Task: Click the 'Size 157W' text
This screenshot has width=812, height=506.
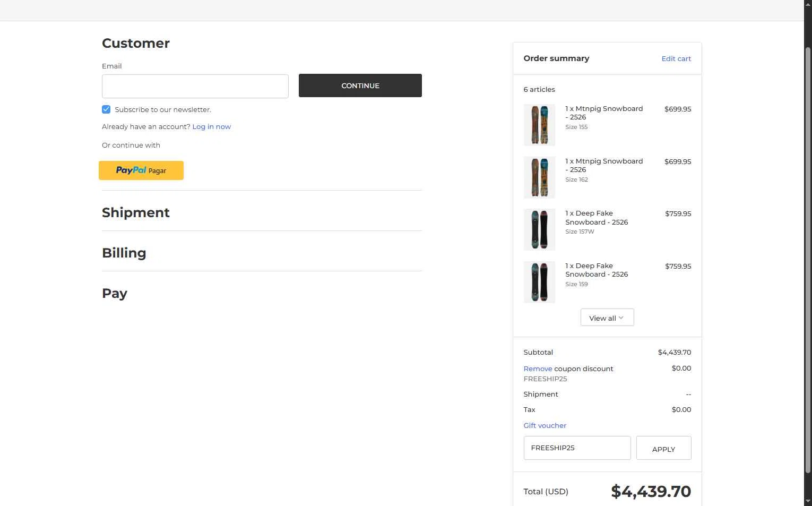Action: (x=580, y=231)
